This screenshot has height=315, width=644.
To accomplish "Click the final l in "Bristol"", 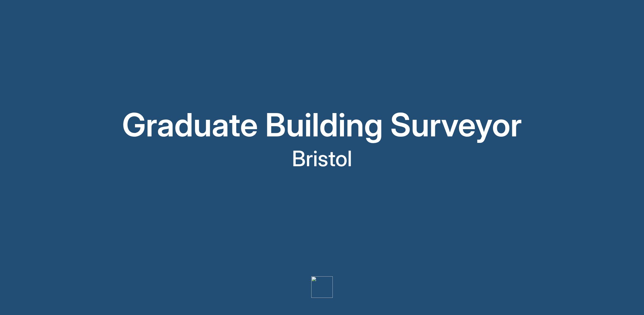I will pyautogui.click(x=350, y=158).
